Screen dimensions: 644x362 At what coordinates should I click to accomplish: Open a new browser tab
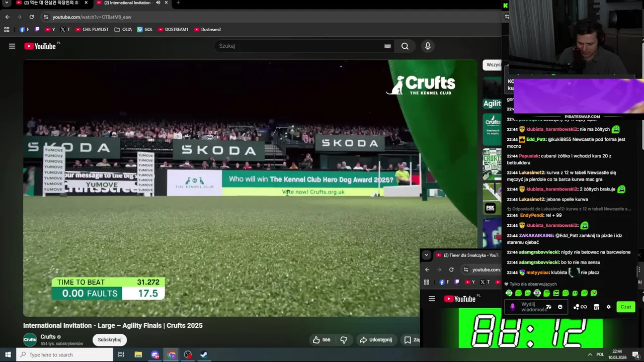(178, 3)
